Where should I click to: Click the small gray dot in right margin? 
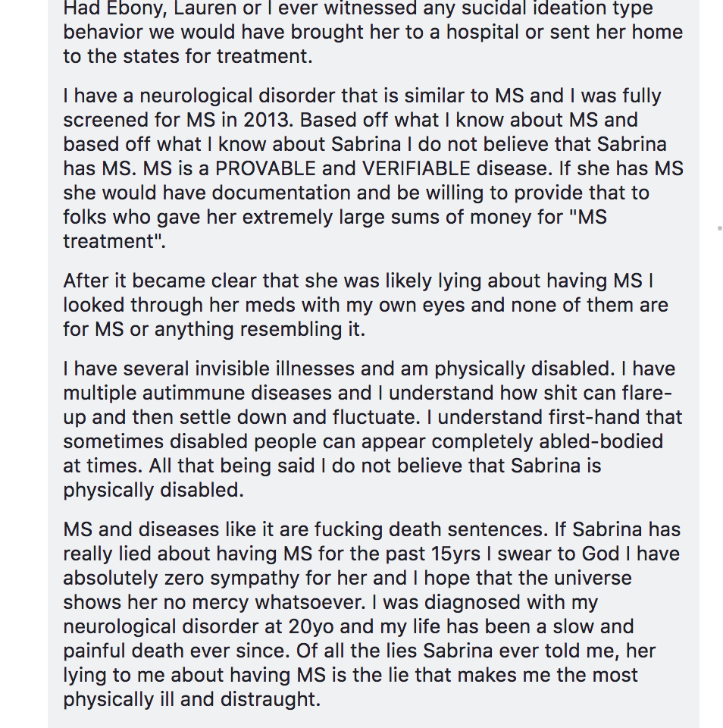tap(719, 227)
